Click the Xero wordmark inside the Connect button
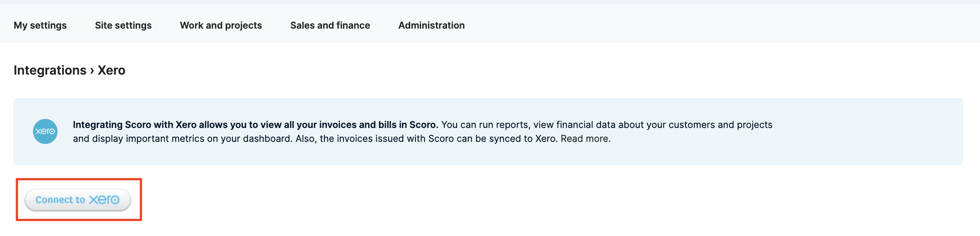 coord(104,200)
